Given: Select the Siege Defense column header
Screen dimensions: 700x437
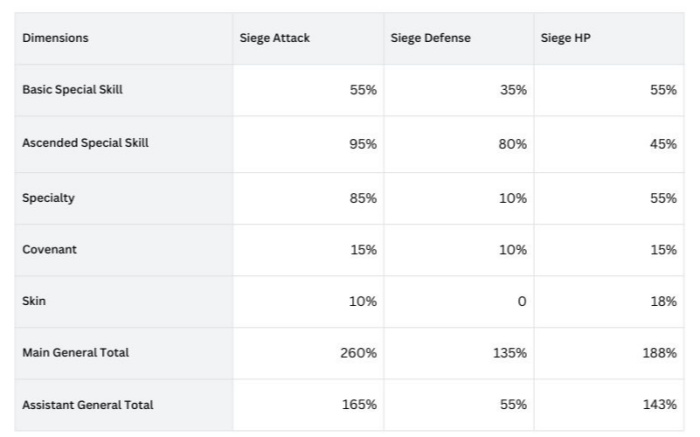Looking at the screenshot, I should click(x=430, y=38).
